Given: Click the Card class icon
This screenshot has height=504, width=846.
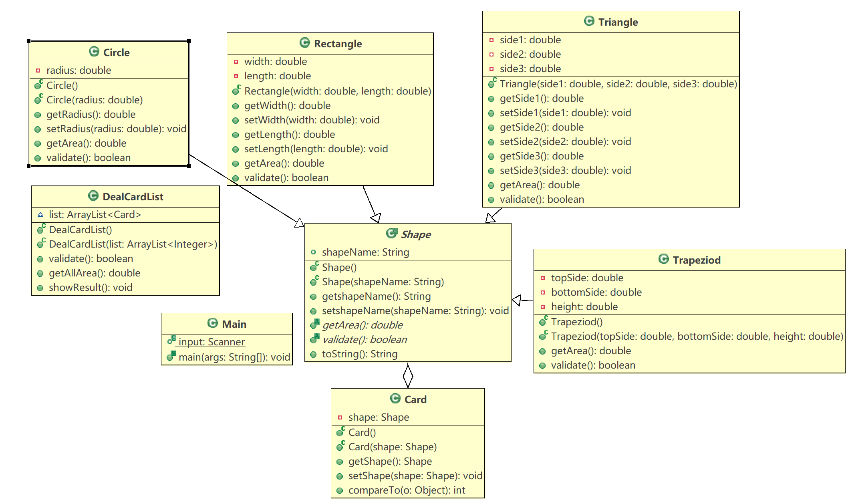Looking at the screenshot, I should tap(395, 399).
